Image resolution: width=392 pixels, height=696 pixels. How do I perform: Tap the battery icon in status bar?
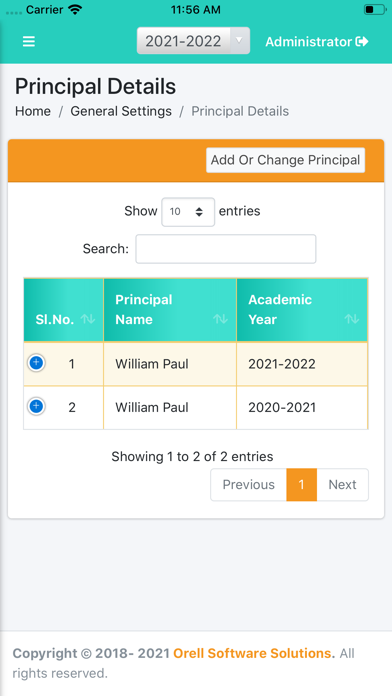[x=375, y=10]
